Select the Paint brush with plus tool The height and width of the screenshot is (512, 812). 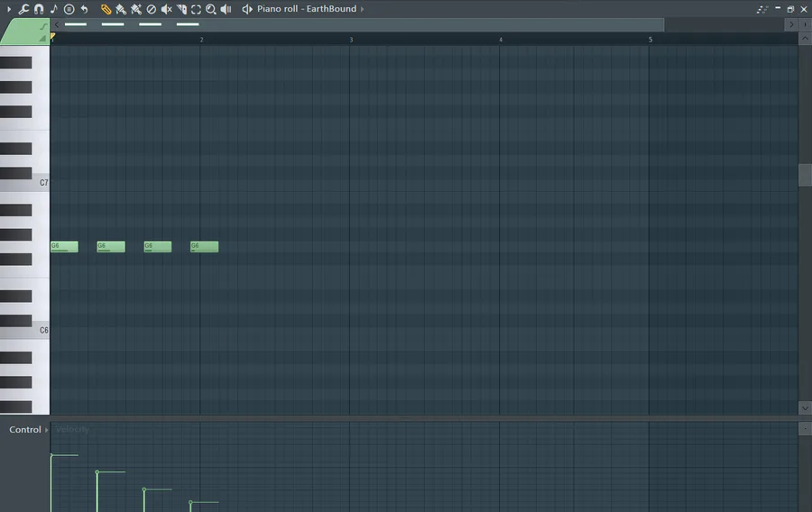coord(135,9)
